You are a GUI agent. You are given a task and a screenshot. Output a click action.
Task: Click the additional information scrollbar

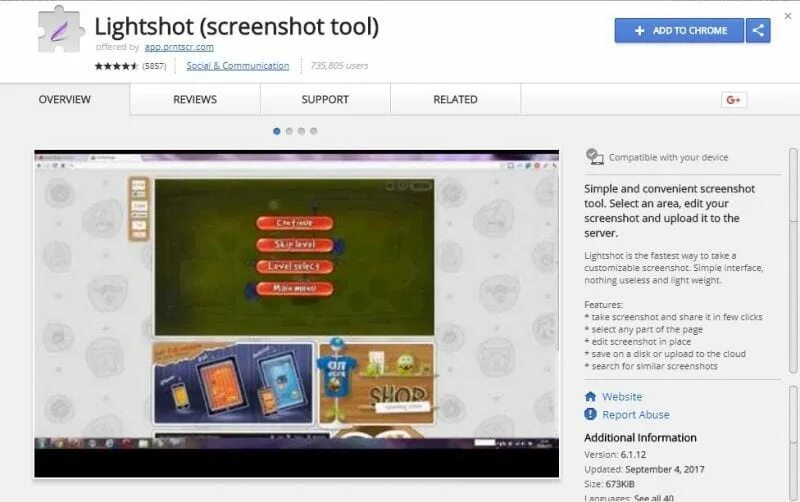pyautogui.click(x=793, y=443)
